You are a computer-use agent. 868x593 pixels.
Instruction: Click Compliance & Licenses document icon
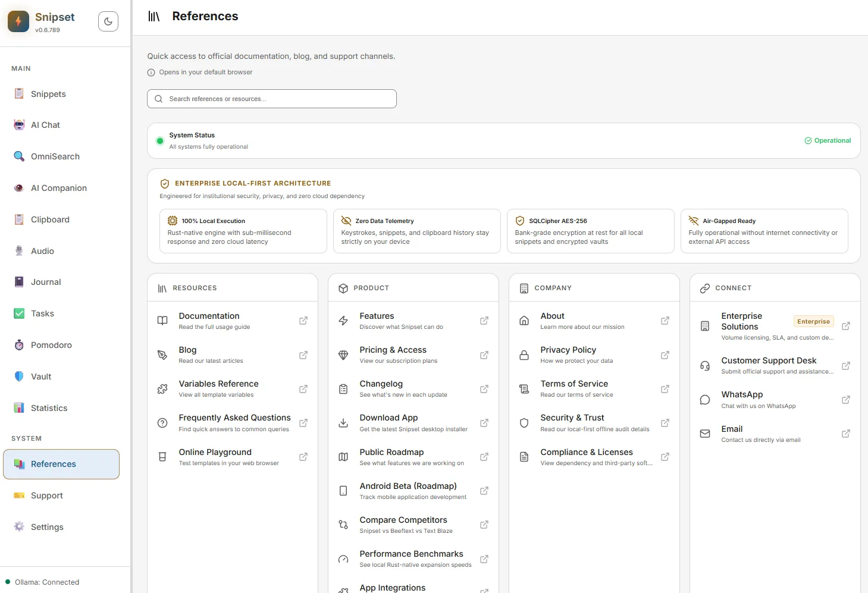click(524, 457)
